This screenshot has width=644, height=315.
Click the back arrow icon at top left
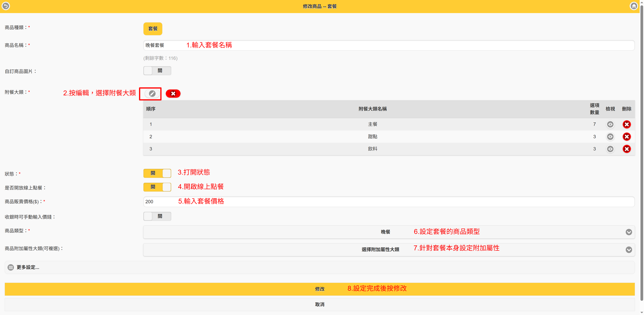tap(6, 6)
